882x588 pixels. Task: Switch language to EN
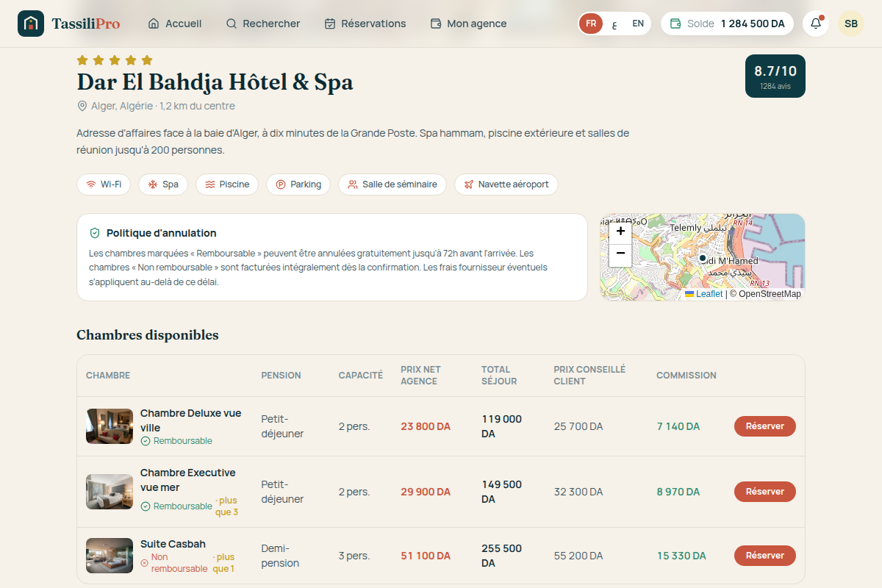638,24
